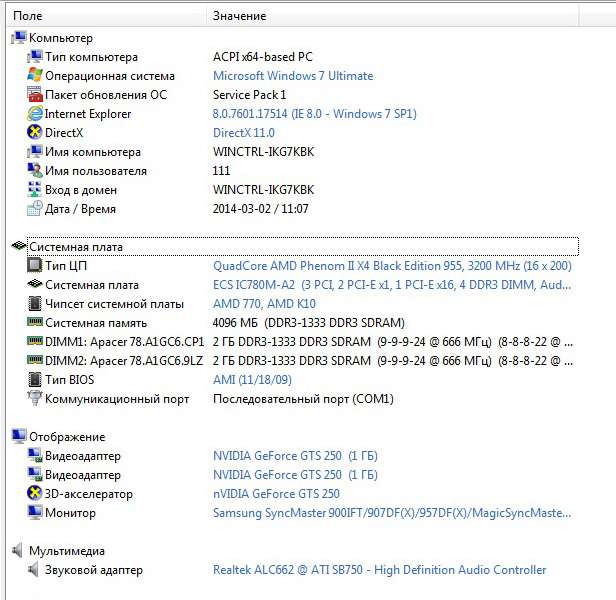Select the user name value 111
The height and width of the screenshot is (600, 616).
coord(221,171)
